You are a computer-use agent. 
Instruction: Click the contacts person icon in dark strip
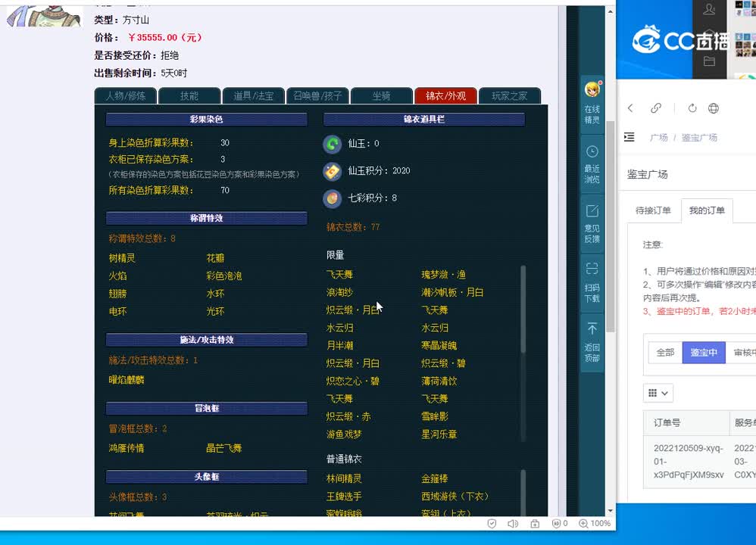coord(709,9)
